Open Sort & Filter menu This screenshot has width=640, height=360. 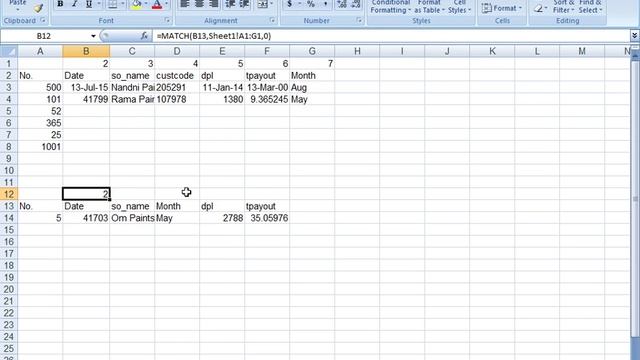[564, 7]
